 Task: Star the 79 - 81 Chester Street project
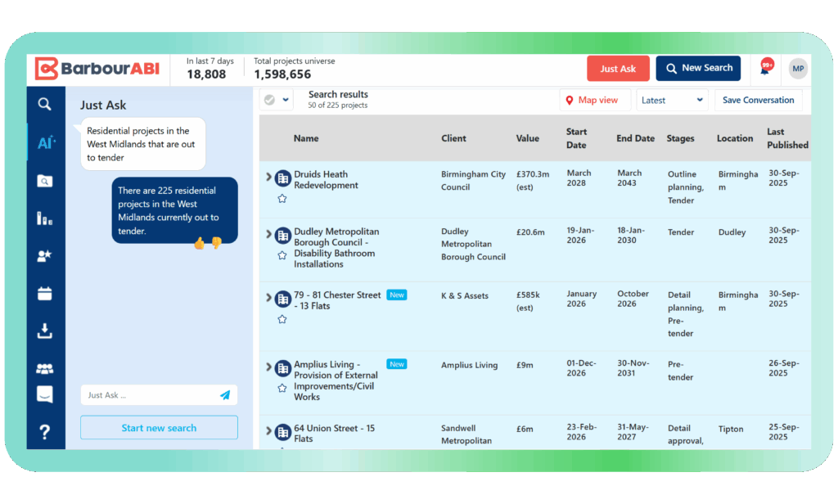coord(282,319)
